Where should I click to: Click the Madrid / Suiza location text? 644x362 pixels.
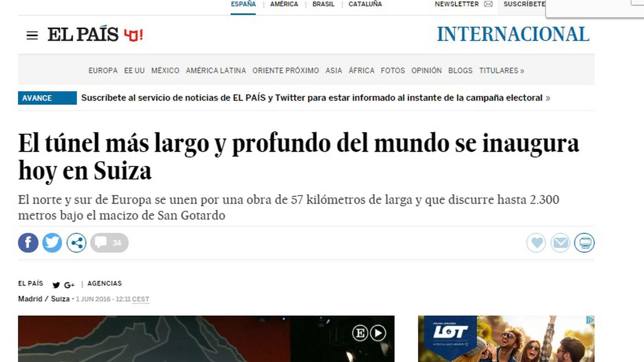point(44,299)
